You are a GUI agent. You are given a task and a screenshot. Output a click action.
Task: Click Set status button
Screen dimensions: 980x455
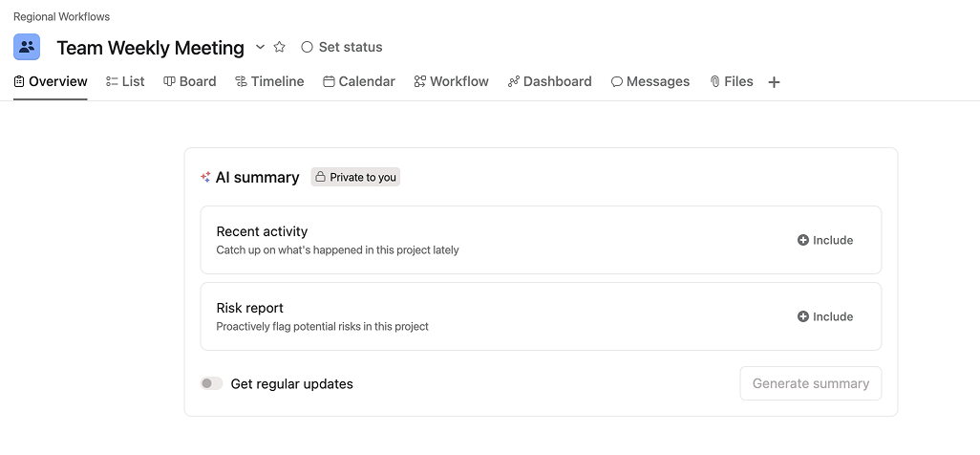click(341, 47)
